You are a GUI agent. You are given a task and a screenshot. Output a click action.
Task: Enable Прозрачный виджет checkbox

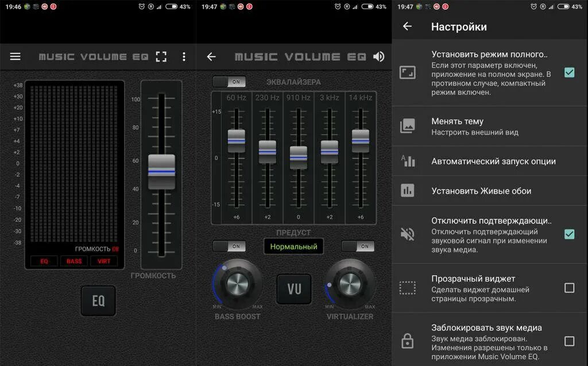pyautogui.click(x=569, y=288)
